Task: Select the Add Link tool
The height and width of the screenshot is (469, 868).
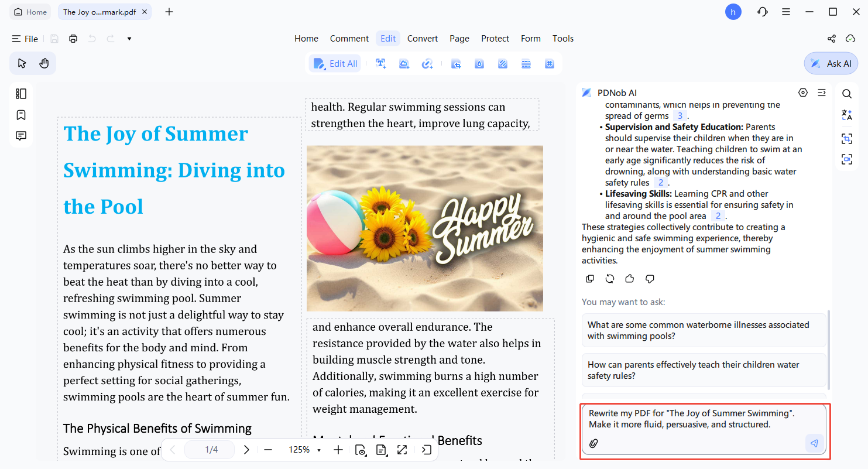Action: (427, 63)
